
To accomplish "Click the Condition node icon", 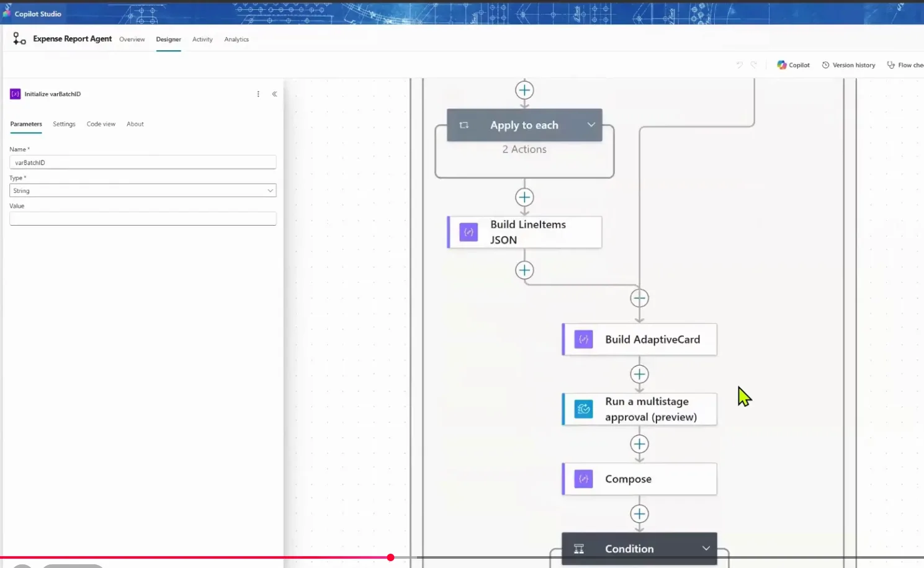I will point(579,549).
